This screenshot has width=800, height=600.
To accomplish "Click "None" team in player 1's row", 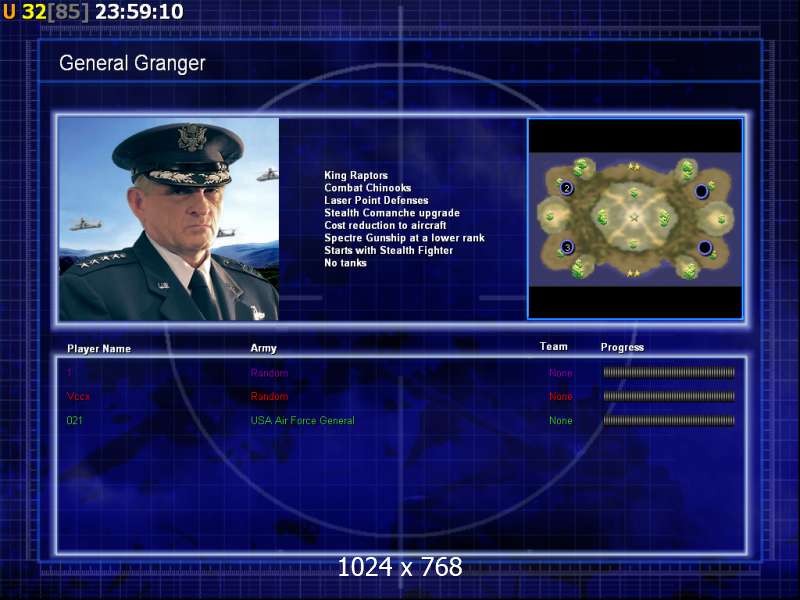I will click(x=561, y=373).
